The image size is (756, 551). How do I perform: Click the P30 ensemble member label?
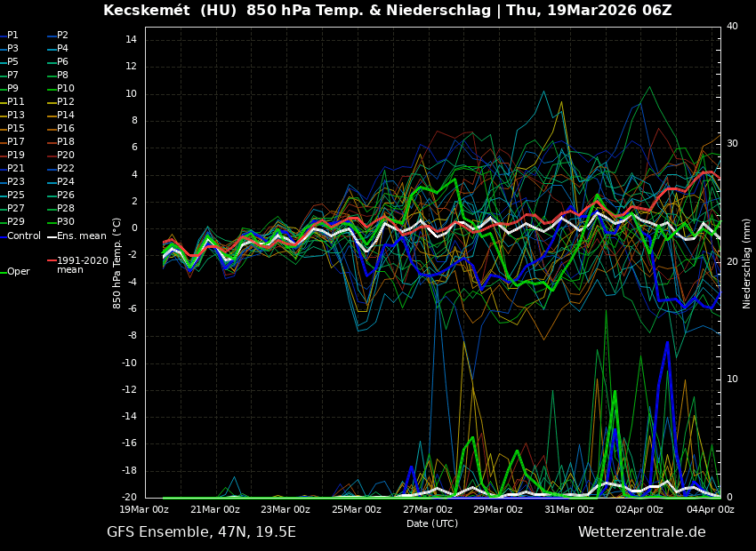tap(65, 222)
